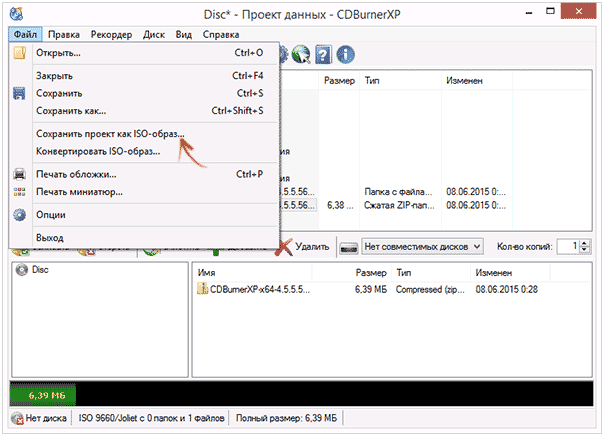Click the blue question mark help icon
Image resolution: width=604 pixels, height=436 pixels.
323,54
